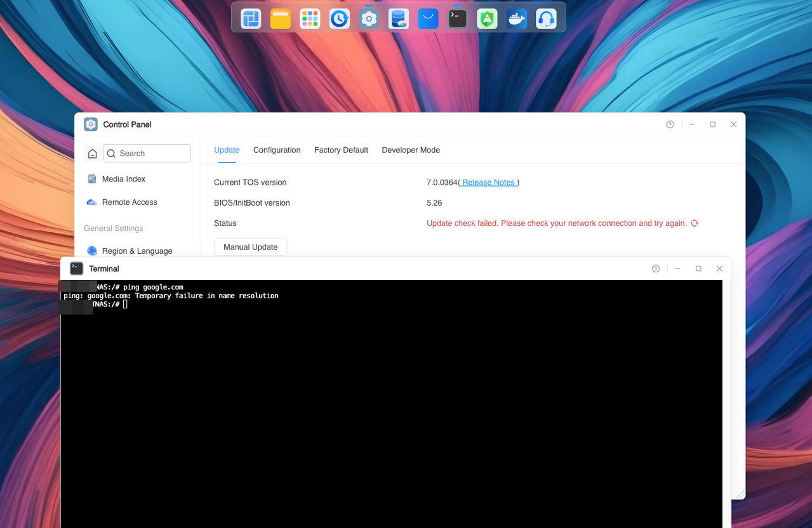Open the blue shopping bag App Center

[428, 19]
